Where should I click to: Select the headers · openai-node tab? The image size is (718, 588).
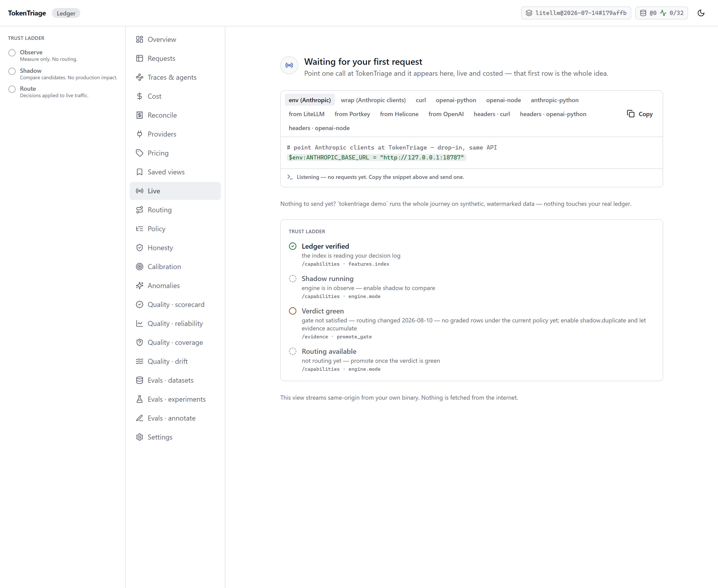319,128
